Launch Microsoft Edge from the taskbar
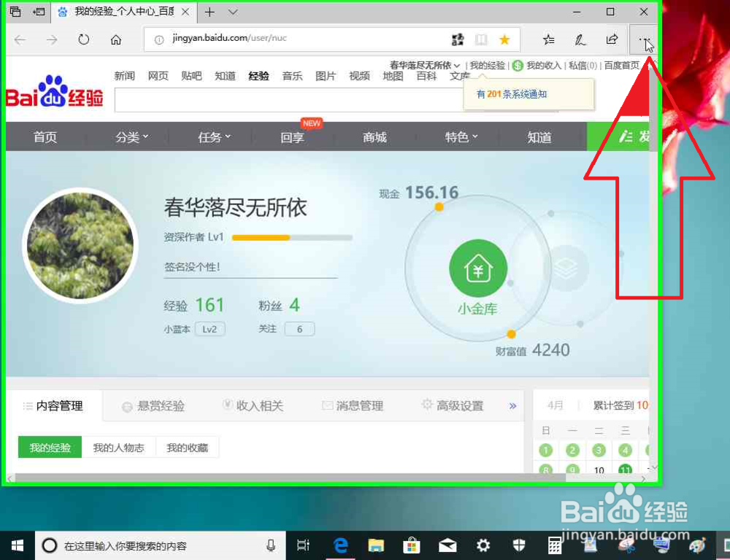 tap(339, 545)
